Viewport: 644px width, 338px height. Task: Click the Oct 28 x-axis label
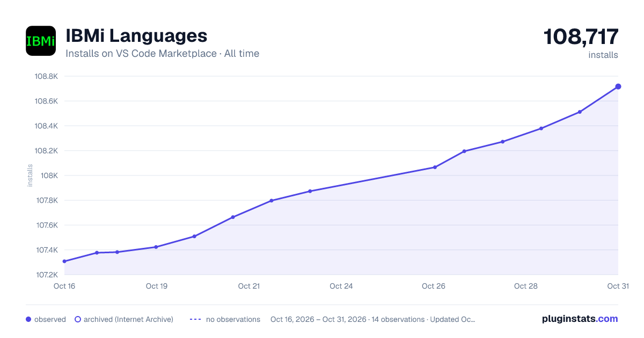tap(526, 286)
